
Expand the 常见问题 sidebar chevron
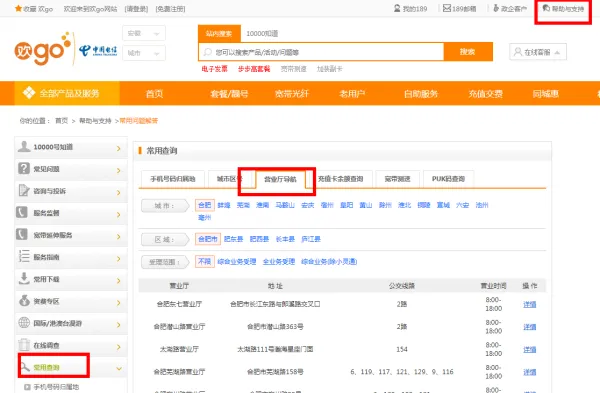(119, 170)
